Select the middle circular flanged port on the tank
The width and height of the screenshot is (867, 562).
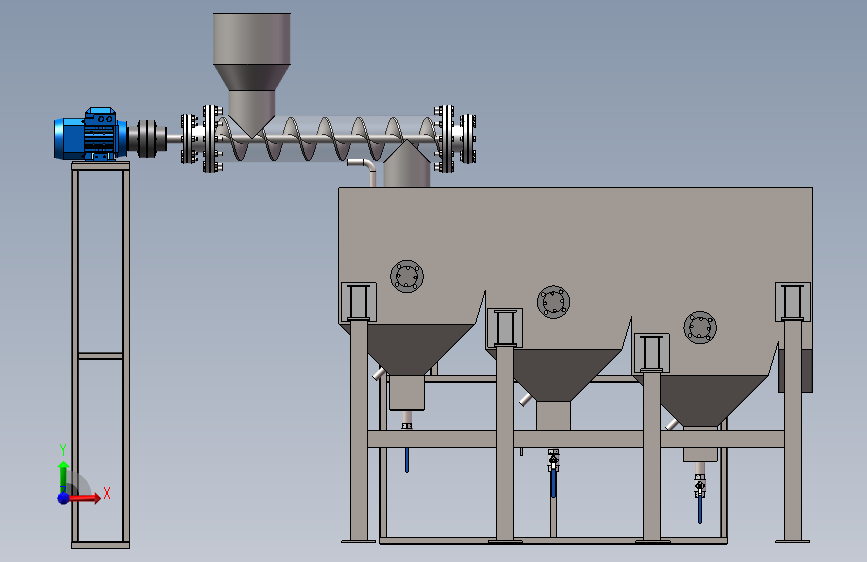coord(553,302)
